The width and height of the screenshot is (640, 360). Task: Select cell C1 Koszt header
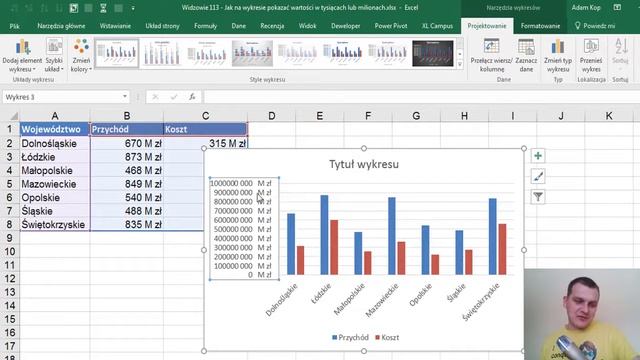pyautogui.click(x=205, y=129)
